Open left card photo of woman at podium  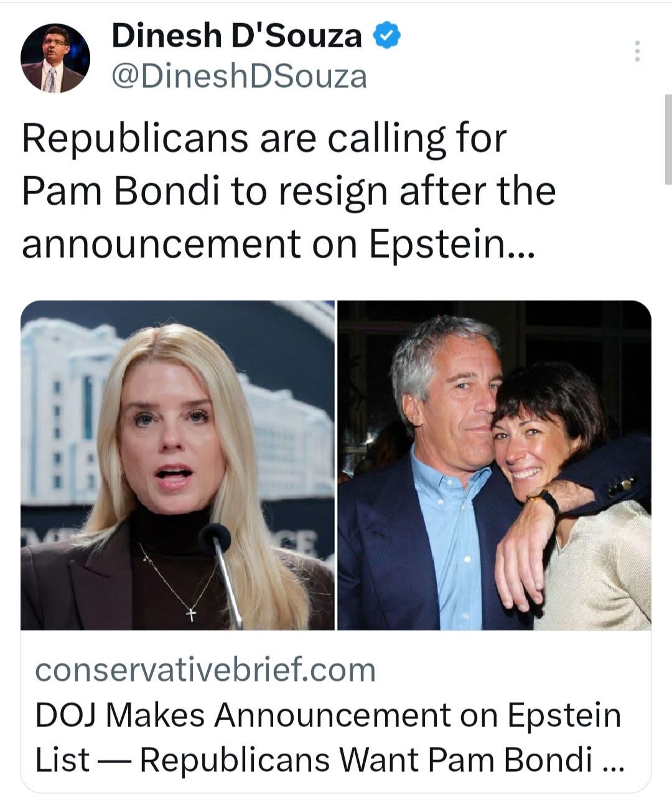(x=177, y=465)
